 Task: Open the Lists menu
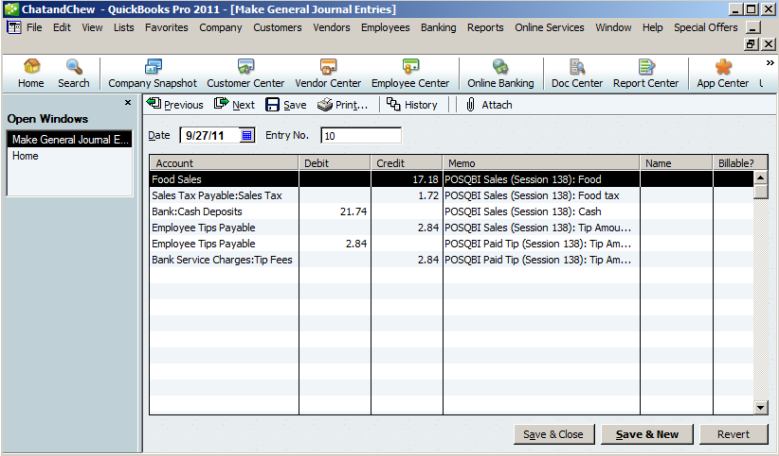123,27
